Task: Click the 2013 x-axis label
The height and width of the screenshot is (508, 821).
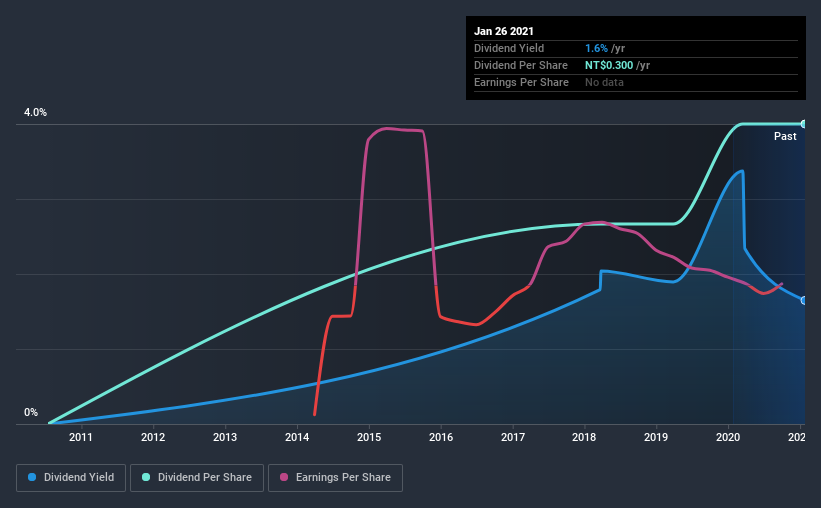Action: tap(225, 437)
